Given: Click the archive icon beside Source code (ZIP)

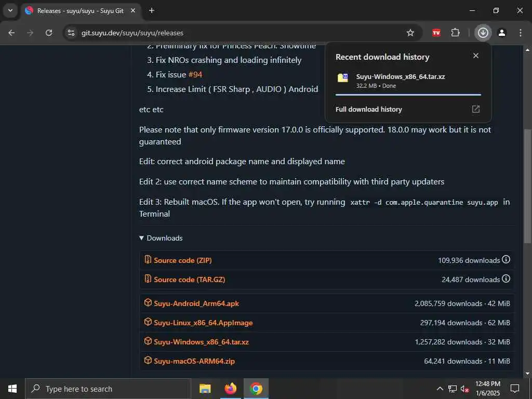Looking at the screenshot, I should coord(148,260).
